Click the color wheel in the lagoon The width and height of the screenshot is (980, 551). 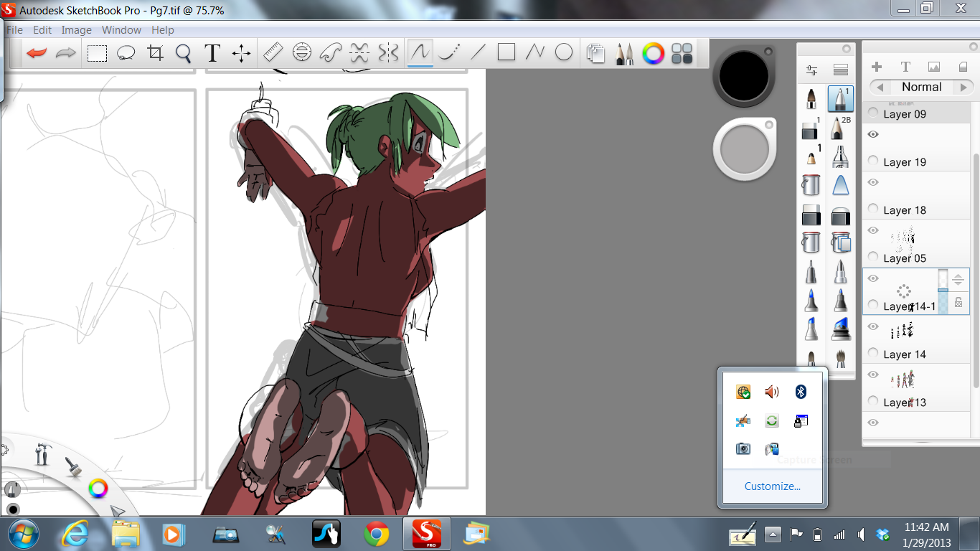coord(98,489)
